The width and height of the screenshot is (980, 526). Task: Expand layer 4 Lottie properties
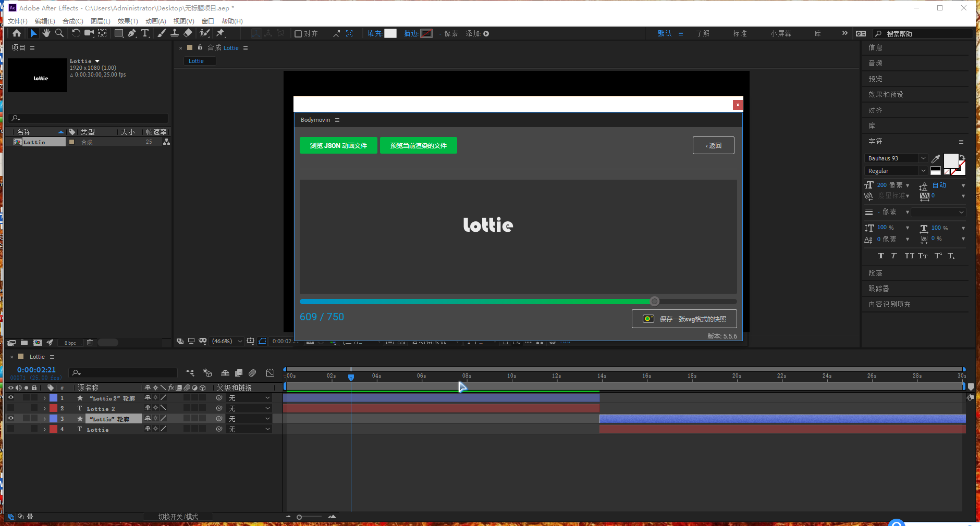pos(44,429)
